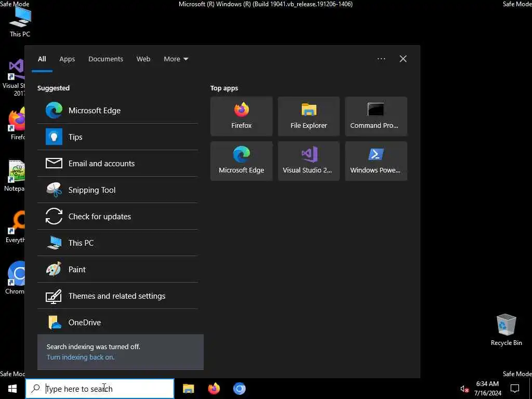This screenshot has width=532, height=399.
Task: Select the This PC desktop icon
Action: point(20,21)
